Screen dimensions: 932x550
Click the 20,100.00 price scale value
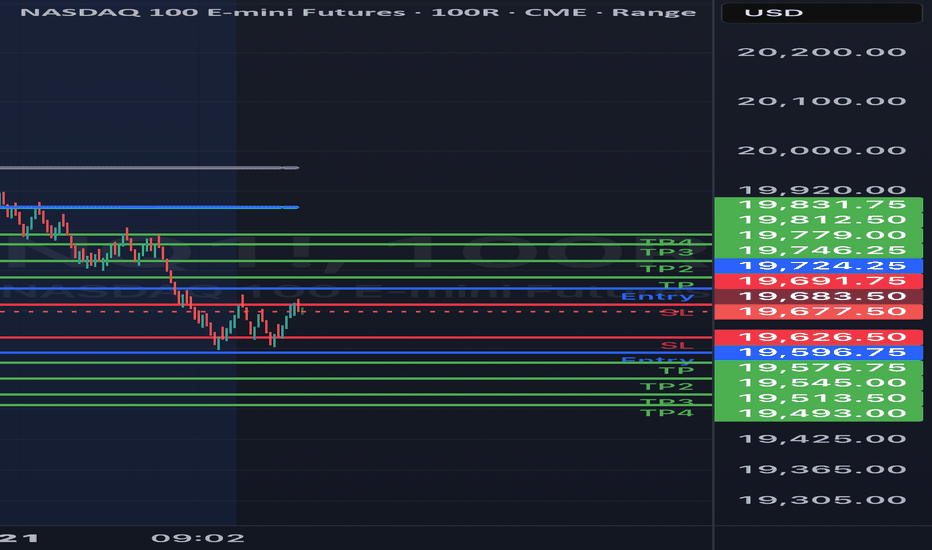coord(822,101)
